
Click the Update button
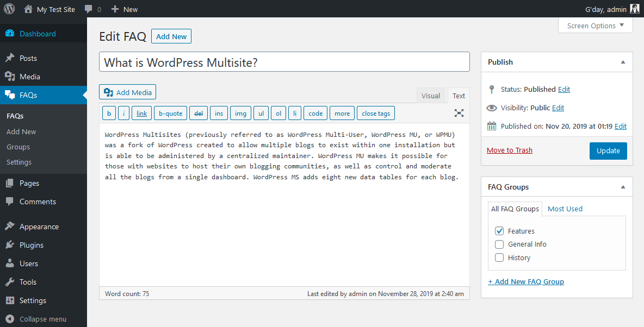coord(608,150)
